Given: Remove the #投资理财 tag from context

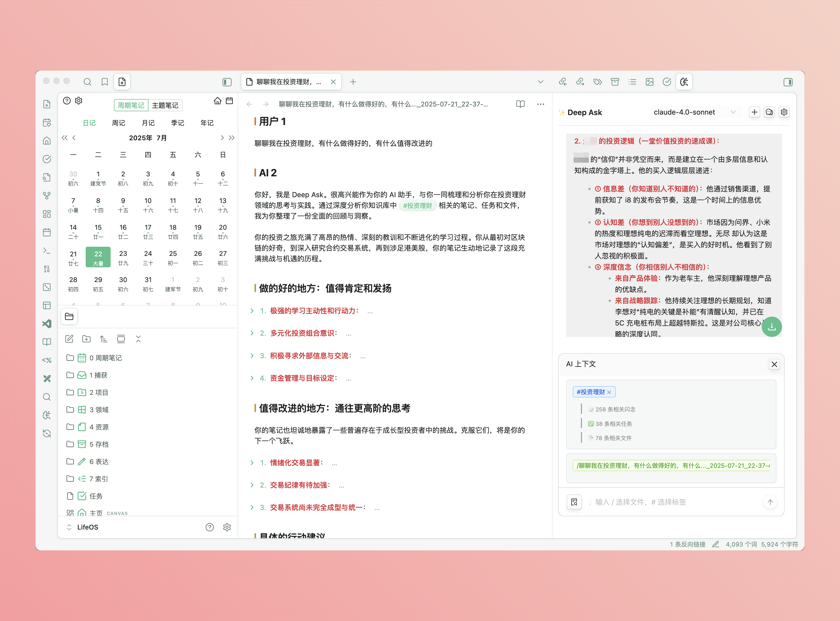Looking at the screenshot, I should tap(609, 392).
